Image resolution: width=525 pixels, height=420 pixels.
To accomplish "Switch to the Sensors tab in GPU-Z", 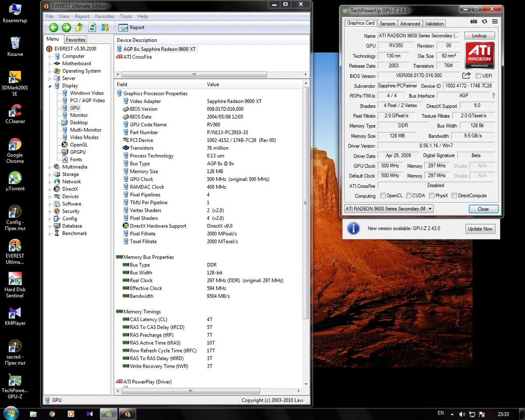I will (387, 24).
